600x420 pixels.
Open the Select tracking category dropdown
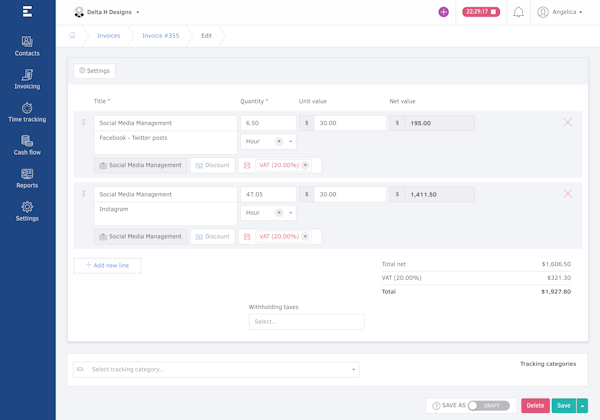(216, 370)
